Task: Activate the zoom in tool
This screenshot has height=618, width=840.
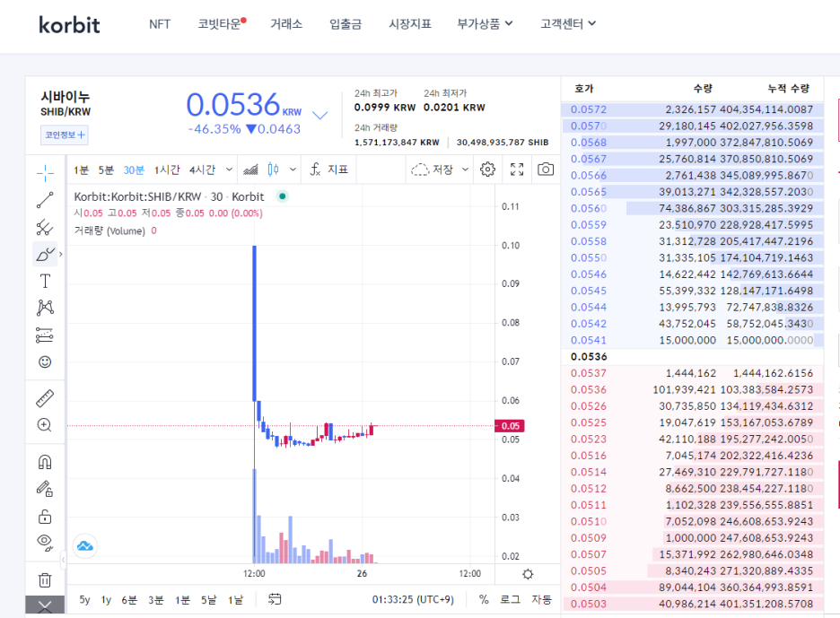Action: tap(45, 425)
